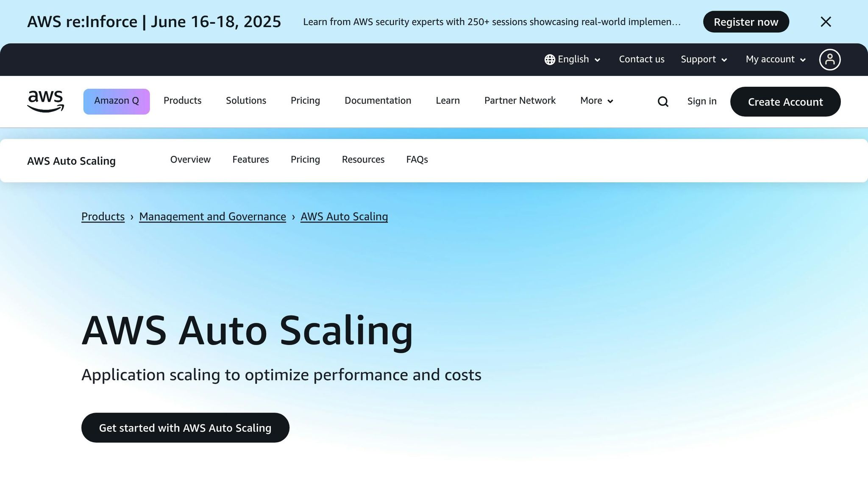Follow the Management and Governance breadcrumb link

pos(212,216)
